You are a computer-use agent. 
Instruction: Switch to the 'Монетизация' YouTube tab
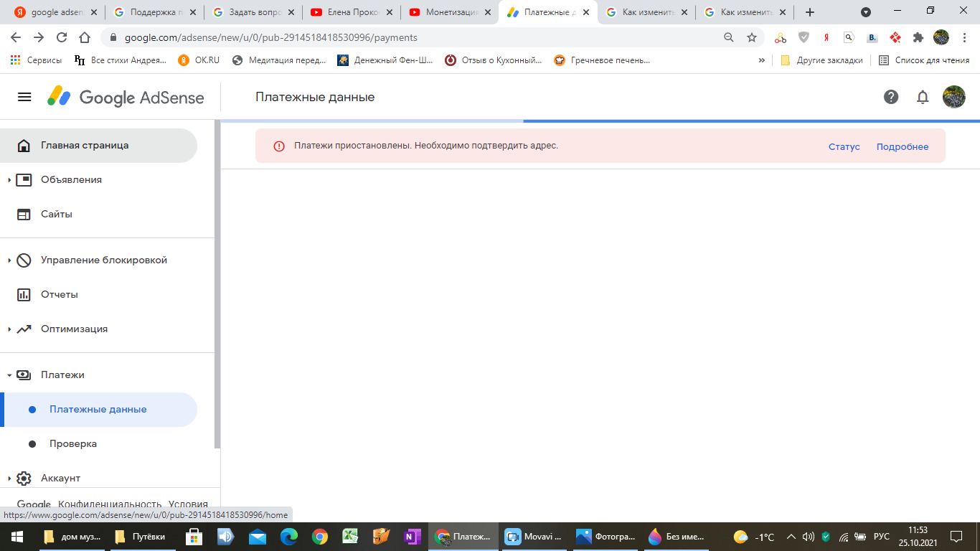(450, 12)
